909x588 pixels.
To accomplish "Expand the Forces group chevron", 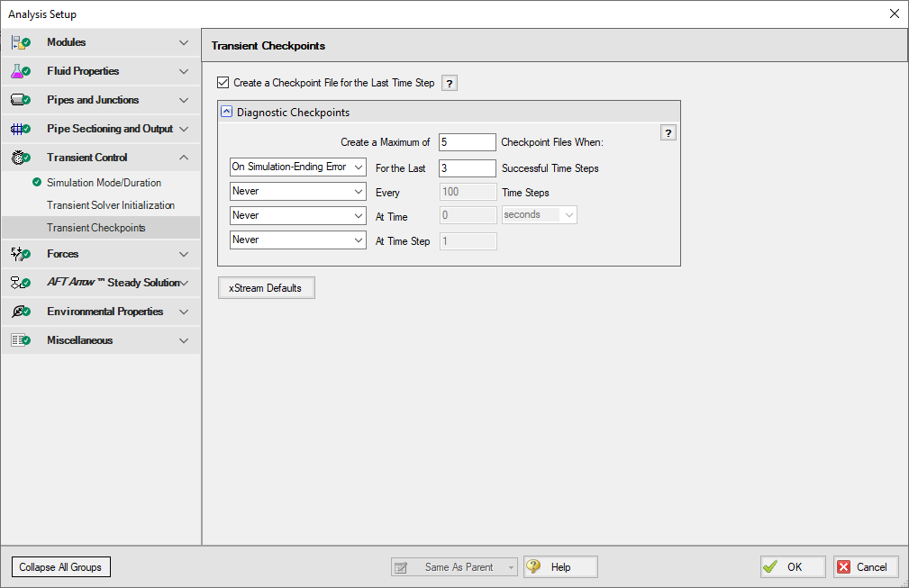I will (184, 254).
